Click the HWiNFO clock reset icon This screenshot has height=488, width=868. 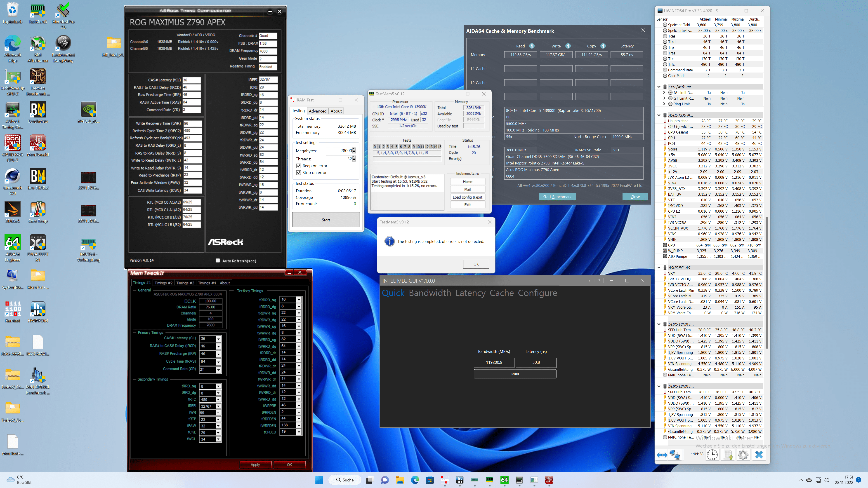712,455
